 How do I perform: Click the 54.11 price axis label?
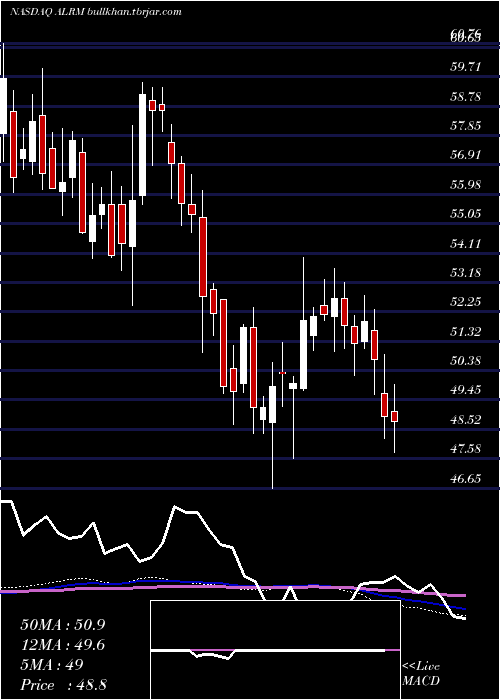[466, 243]
